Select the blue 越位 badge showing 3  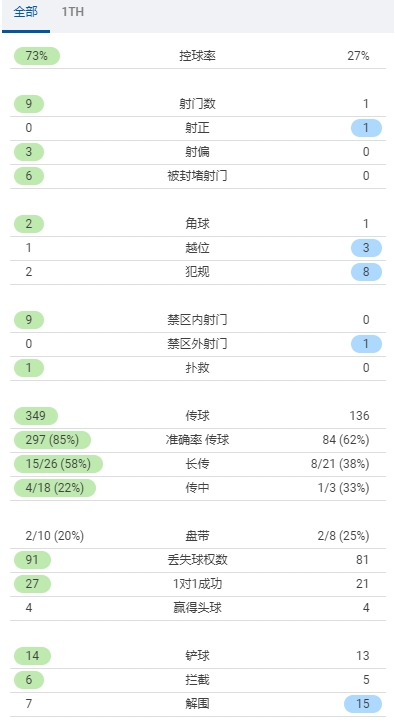pyautogui.click(x=366, y=248)
